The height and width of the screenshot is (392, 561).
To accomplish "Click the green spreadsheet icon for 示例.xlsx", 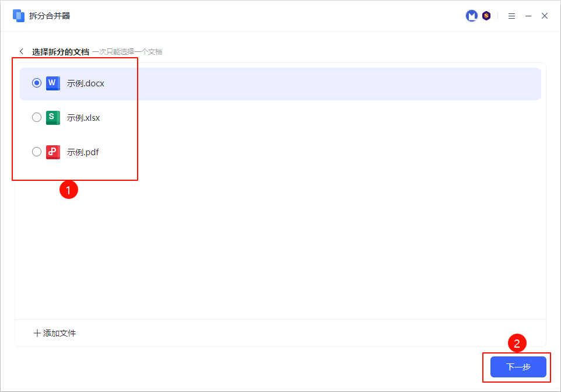I will pyautogui.click(x=52, y=117).
